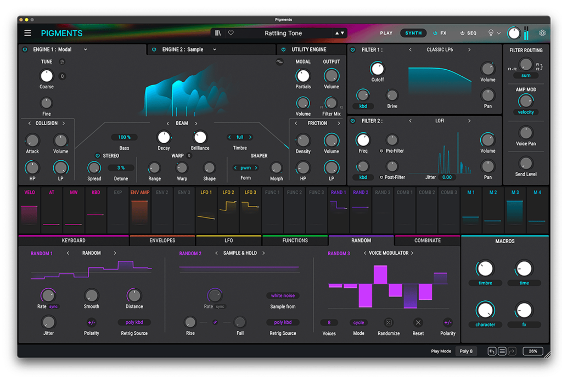Switch to the Combinate tab
This screenshot has width=562, height=392.
point(428,240)
